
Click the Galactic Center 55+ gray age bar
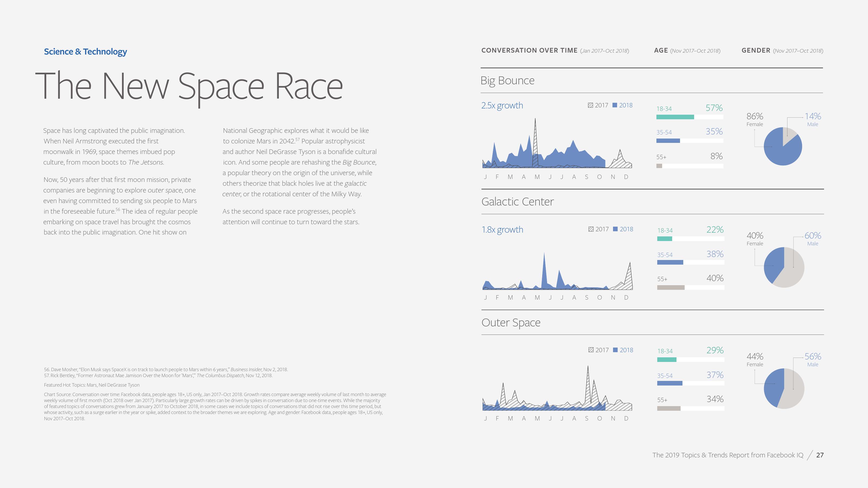click(x=671, y=288)
